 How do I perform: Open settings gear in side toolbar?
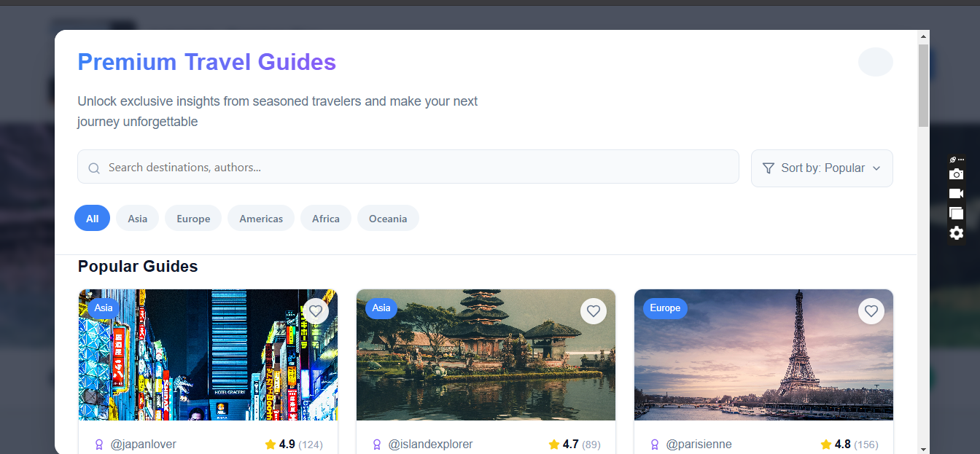[x=956, y=233]
